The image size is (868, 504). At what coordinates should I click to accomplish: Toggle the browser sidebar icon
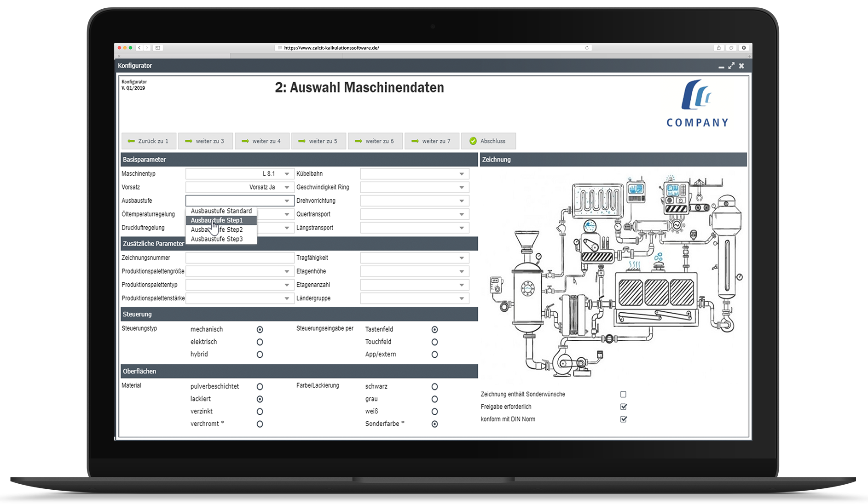tap(158, 48)
